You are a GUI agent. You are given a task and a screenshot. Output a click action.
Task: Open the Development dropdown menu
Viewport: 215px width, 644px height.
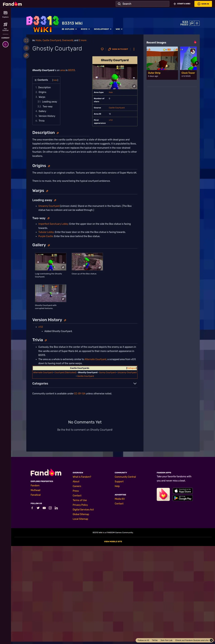click(x=103, y=29)
